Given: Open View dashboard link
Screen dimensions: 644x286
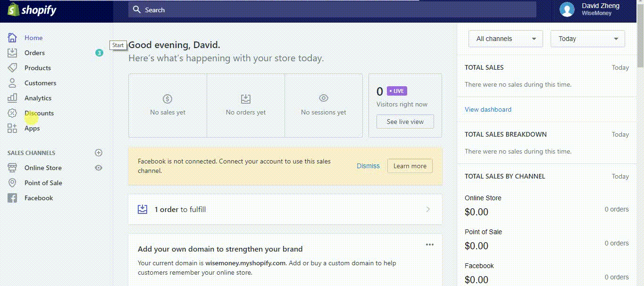Looking at the screenshot, I should pyautogui.click(x=488, y=109).
